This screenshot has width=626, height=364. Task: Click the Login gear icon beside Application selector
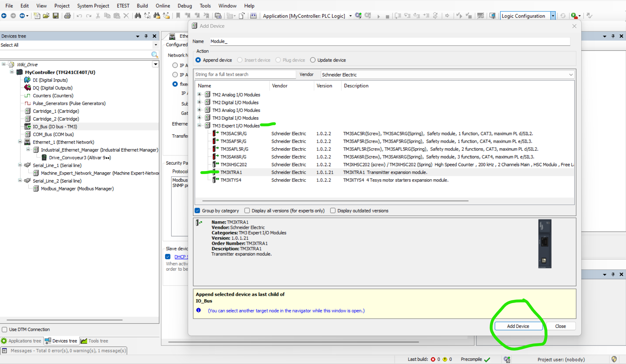tap(358, 16)
